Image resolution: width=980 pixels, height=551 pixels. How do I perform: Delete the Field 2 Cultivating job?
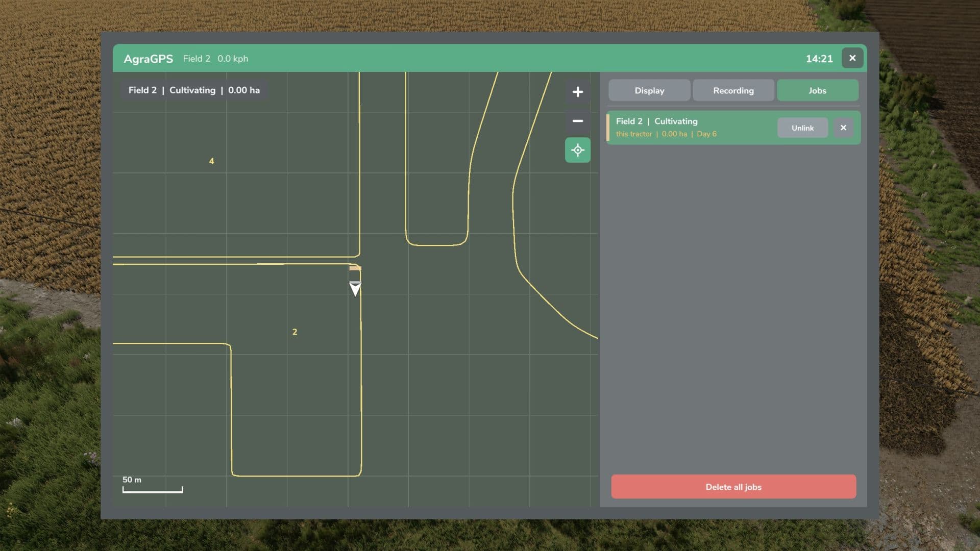tap(843, 128)
